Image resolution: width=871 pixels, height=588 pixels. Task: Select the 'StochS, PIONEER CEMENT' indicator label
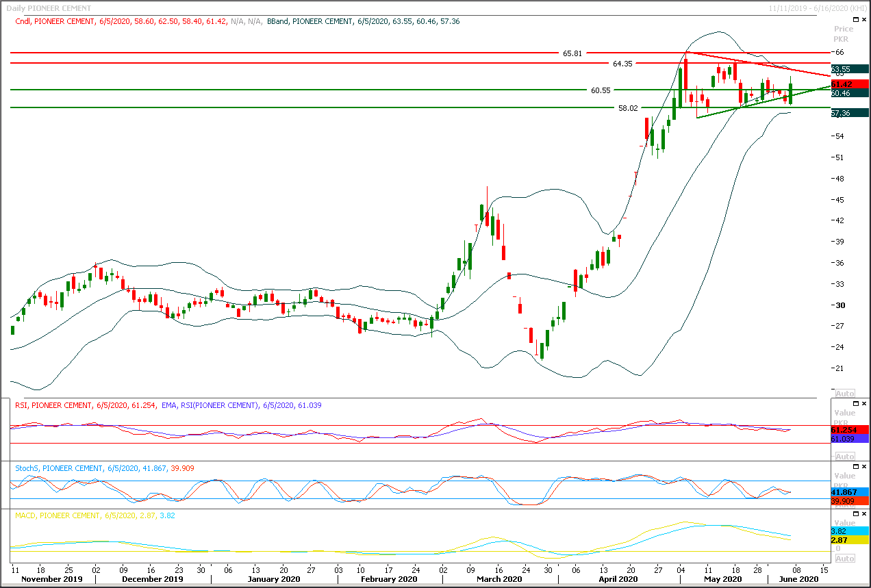point(58,468)
